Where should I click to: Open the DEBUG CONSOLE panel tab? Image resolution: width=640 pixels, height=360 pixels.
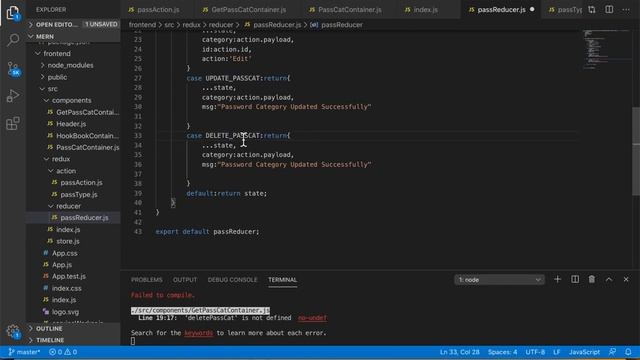click(232, 280)
